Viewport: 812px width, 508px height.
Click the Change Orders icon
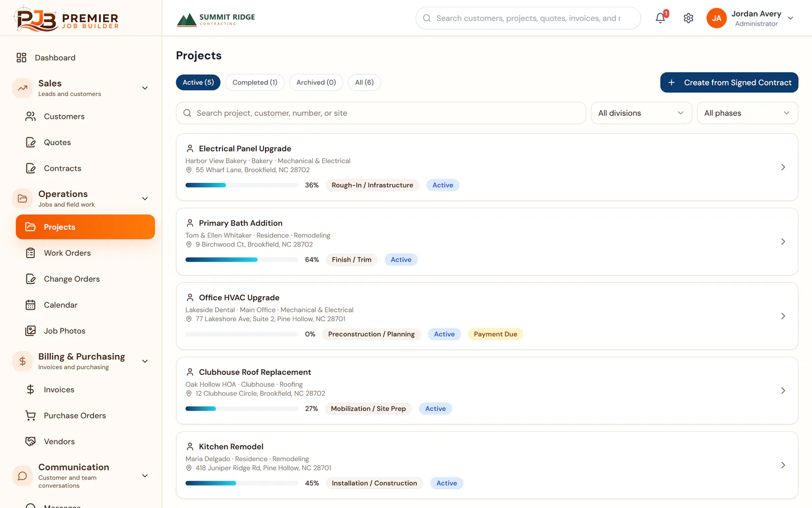tap(30, 279)
